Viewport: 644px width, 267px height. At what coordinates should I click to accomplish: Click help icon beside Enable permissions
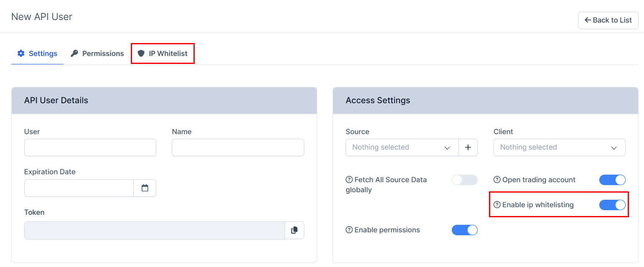tap(349, 230)
